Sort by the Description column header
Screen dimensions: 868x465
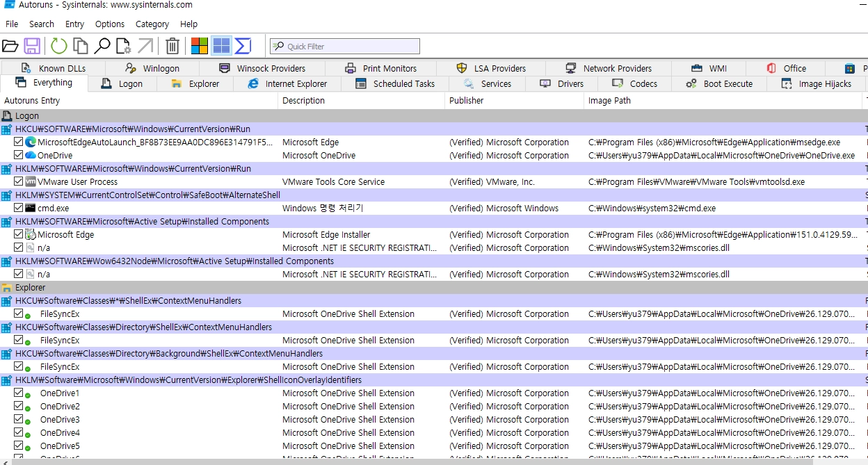(362, 101)
